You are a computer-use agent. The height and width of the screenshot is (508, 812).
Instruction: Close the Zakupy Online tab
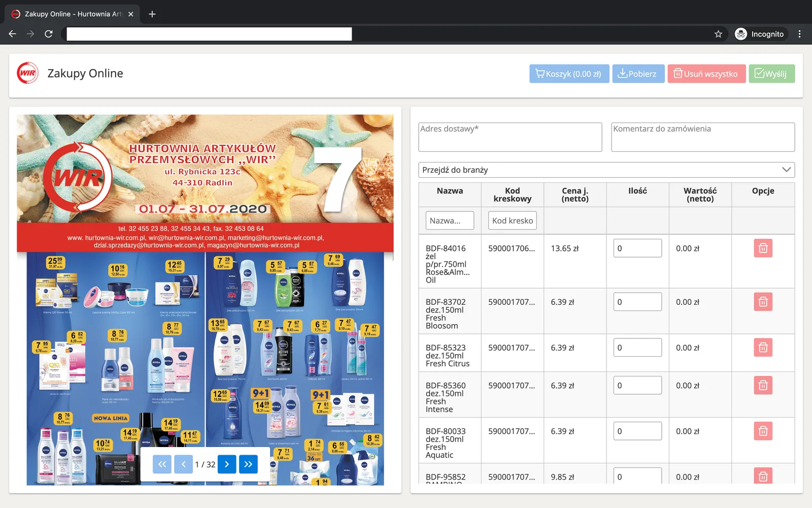click(x=131, y=14)
